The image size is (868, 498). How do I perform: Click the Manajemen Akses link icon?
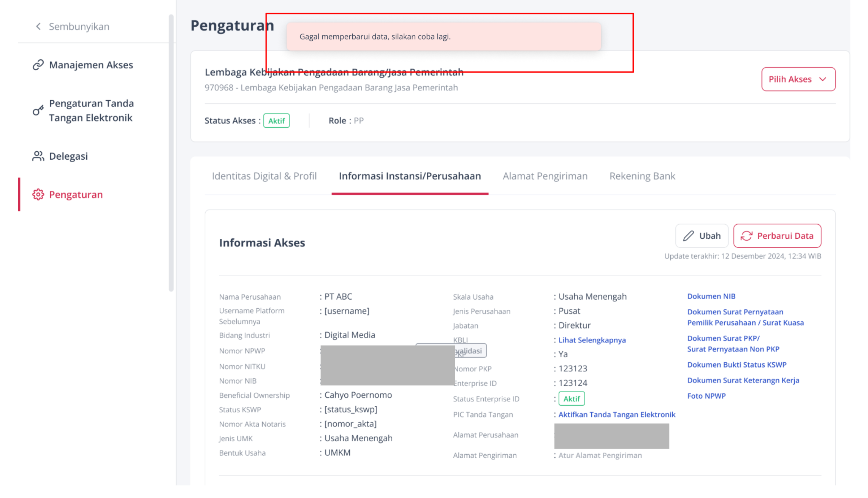pyautogui.click(x=38, y=65)
